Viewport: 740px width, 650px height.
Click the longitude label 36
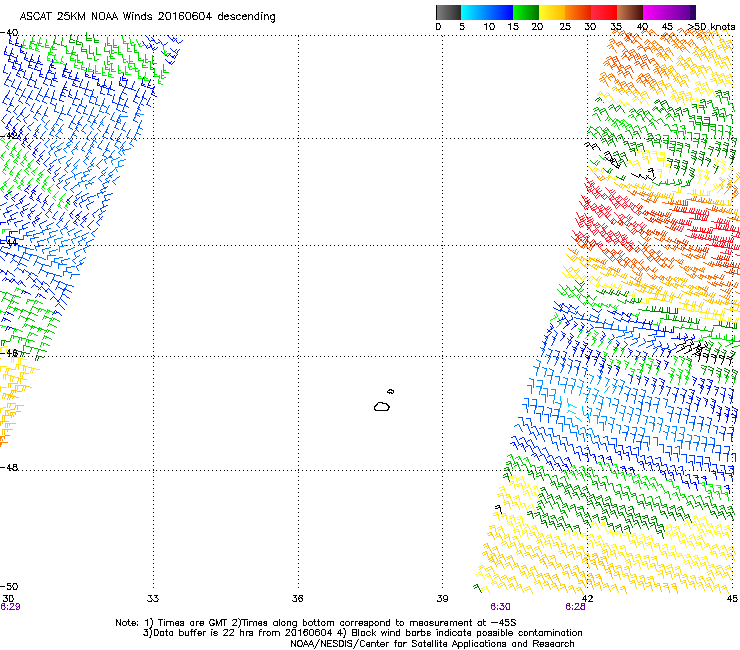tap(297, 599)
